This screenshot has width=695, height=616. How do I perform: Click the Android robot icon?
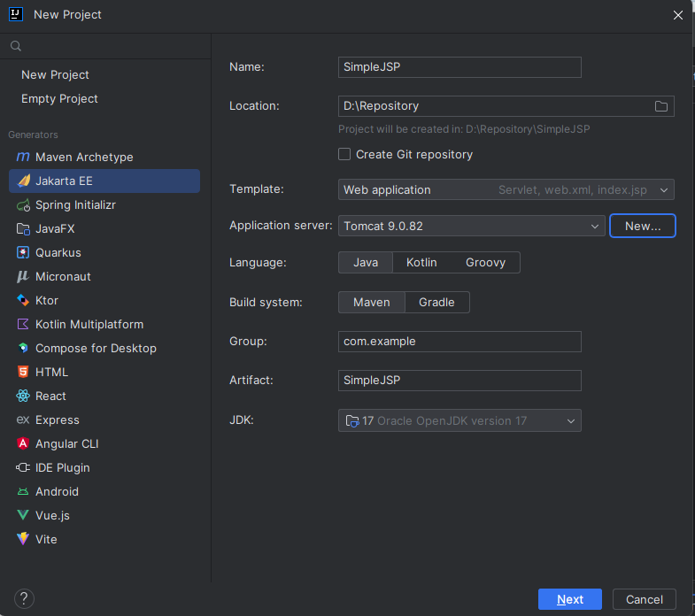[23, 491]
